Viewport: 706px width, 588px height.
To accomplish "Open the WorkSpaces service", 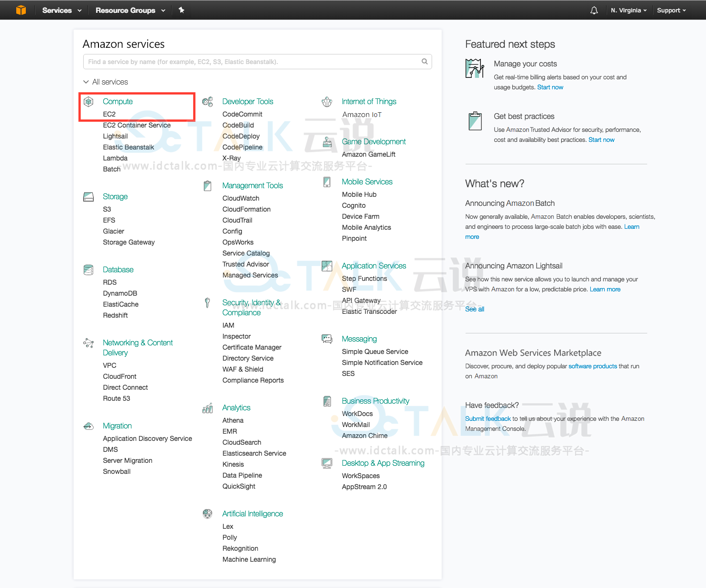I will click(361, 476).
